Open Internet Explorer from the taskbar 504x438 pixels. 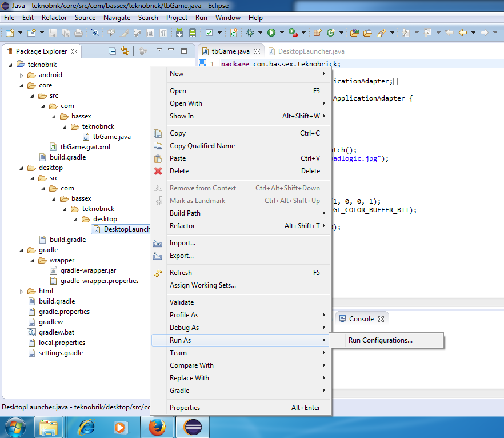tap(87, 427)
